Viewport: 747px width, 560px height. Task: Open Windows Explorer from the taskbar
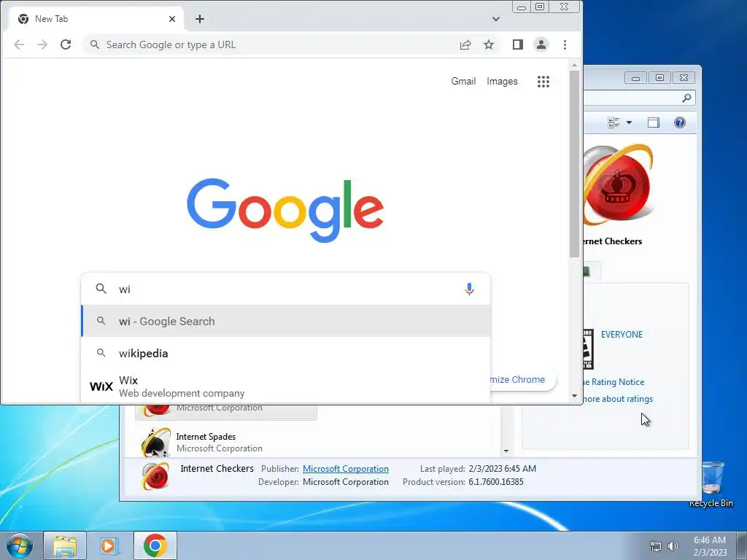[x=65, y=545]
